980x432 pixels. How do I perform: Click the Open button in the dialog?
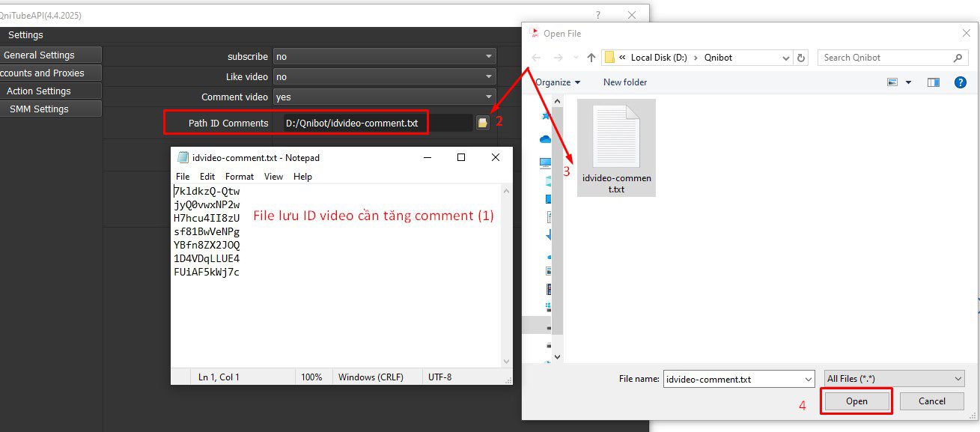[856, 401]
